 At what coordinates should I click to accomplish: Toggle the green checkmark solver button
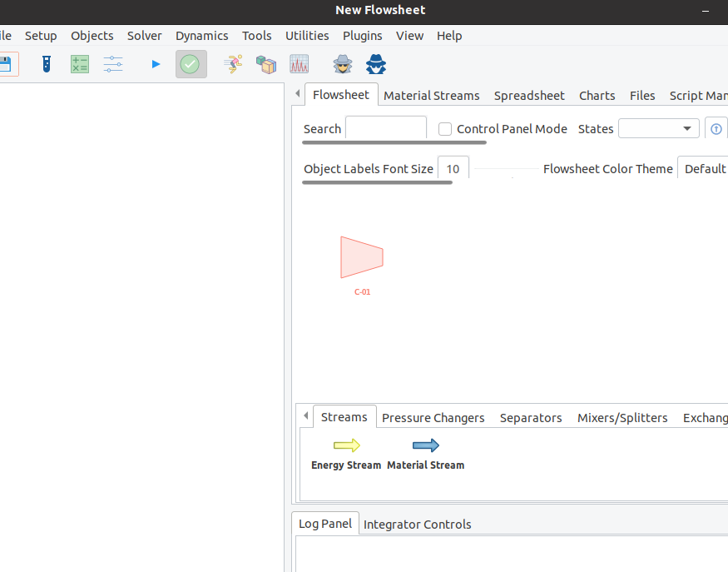click(191, 64)
